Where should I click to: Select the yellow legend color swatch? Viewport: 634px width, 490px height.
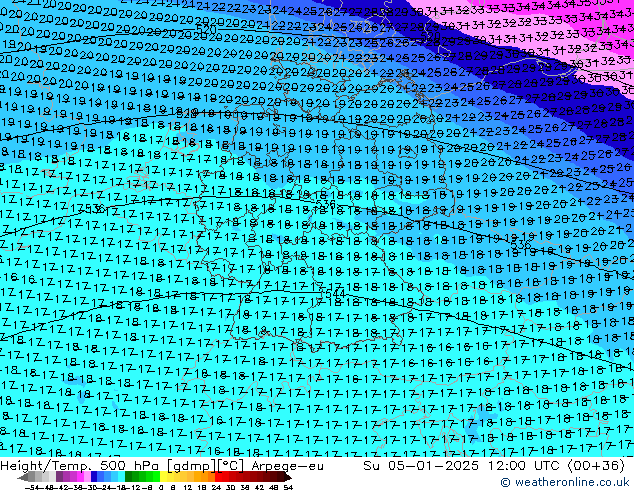163,476
